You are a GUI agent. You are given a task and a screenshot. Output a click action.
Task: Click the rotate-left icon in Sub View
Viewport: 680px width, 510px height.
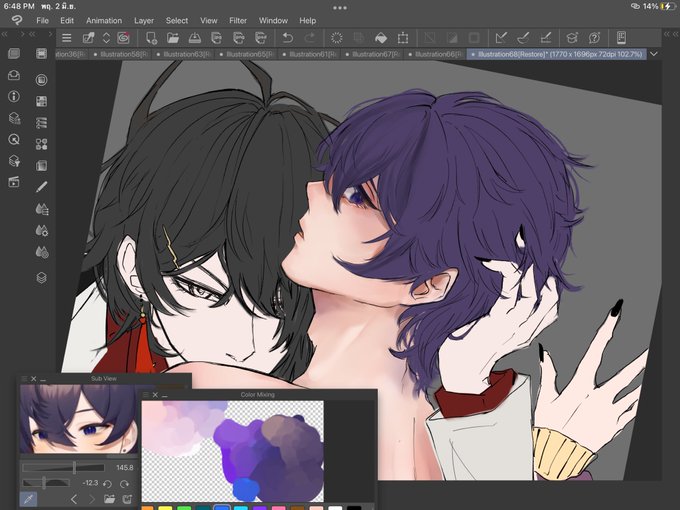[x=108, y=484]
